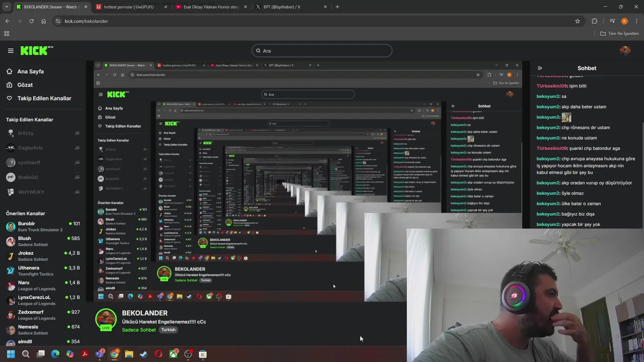The width and height of the screenshot is (644, 362).
Task: Open recommended channel Zedxsmurf
Action: pos(43,315)
